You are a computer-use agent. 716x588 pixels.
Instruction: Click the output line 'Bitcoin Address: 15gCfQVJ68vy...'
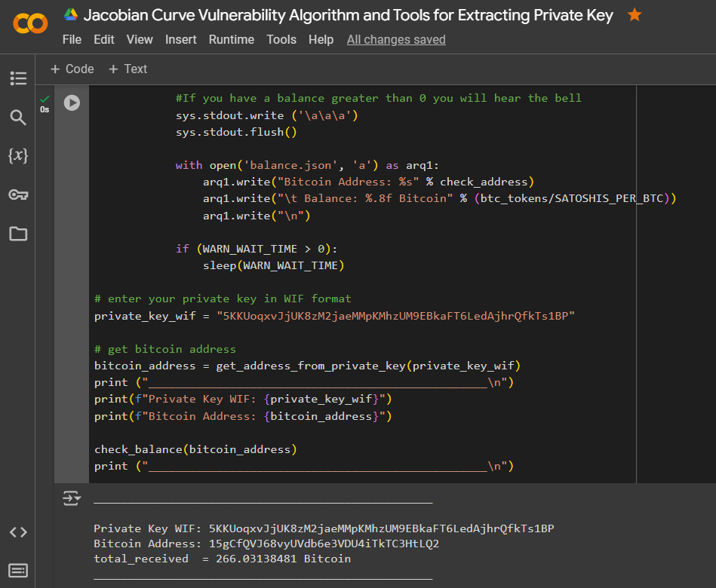coord(266,544)
